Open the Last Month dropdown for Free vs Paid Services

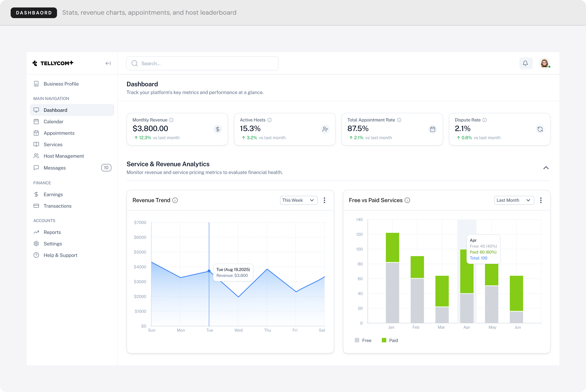coord(514,200)
